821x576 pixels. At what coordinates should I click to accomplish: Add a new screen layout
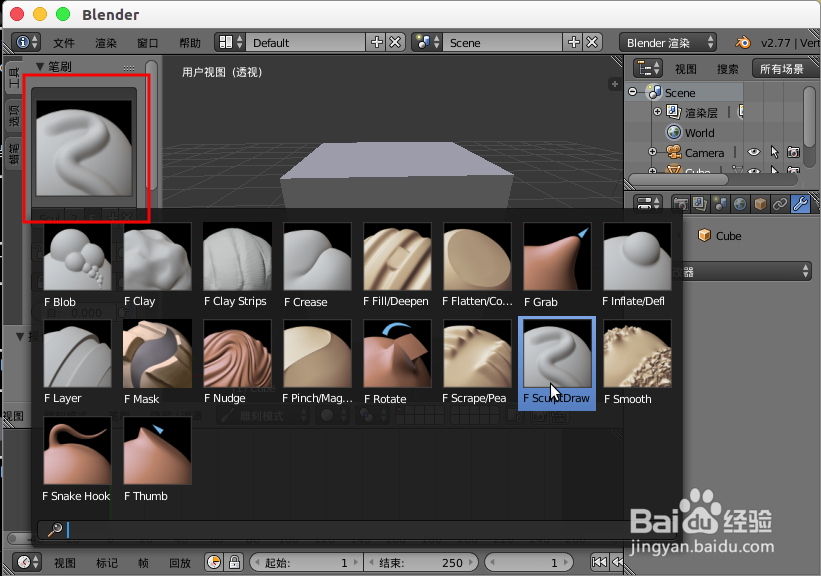click(x=376, y=42)
